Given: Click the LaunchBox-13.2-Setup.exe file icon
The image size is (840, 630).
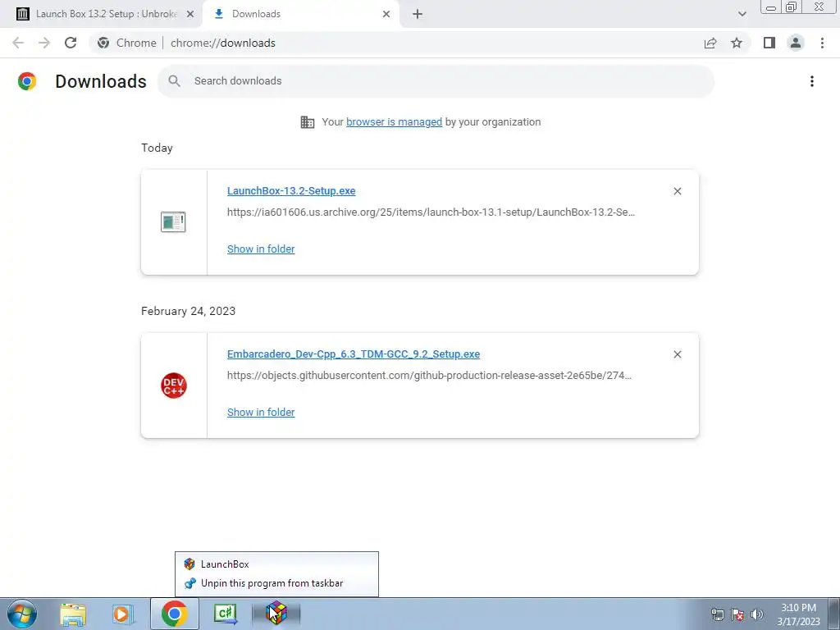Looking at the screenshot, I should (173, 221).
